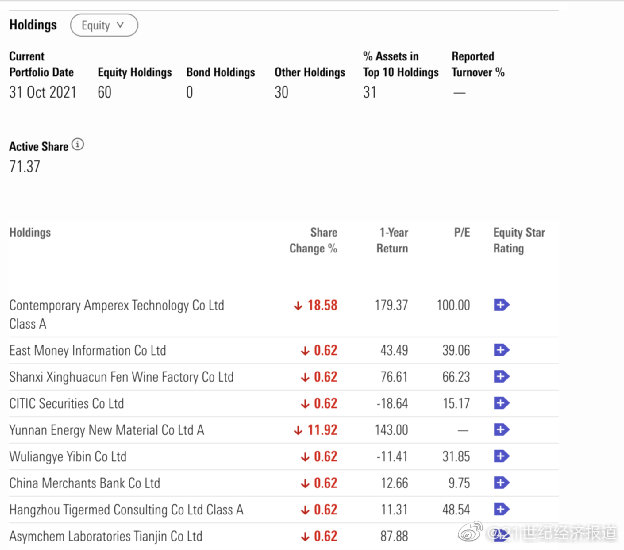This screenshot has width=624, height=550.
Task: Click the Reported Turnover % label
Action: pyautogui.click(x=478, y=64)
